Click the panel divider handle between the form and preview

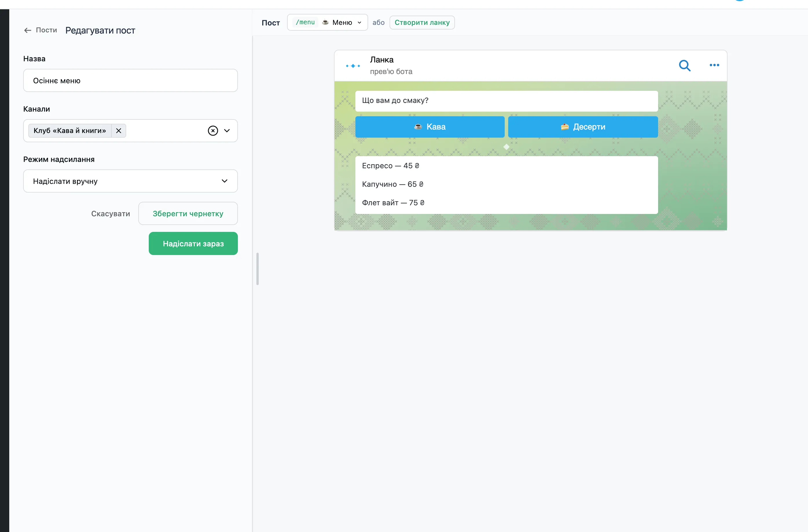pos(257,269)
